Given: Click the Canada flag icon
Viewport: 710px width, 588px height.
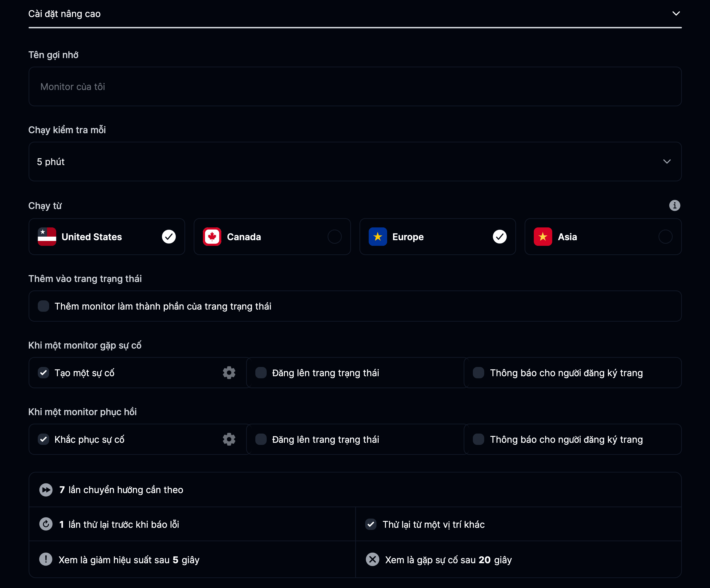Looking at the screenshot, I should [212, 237].
